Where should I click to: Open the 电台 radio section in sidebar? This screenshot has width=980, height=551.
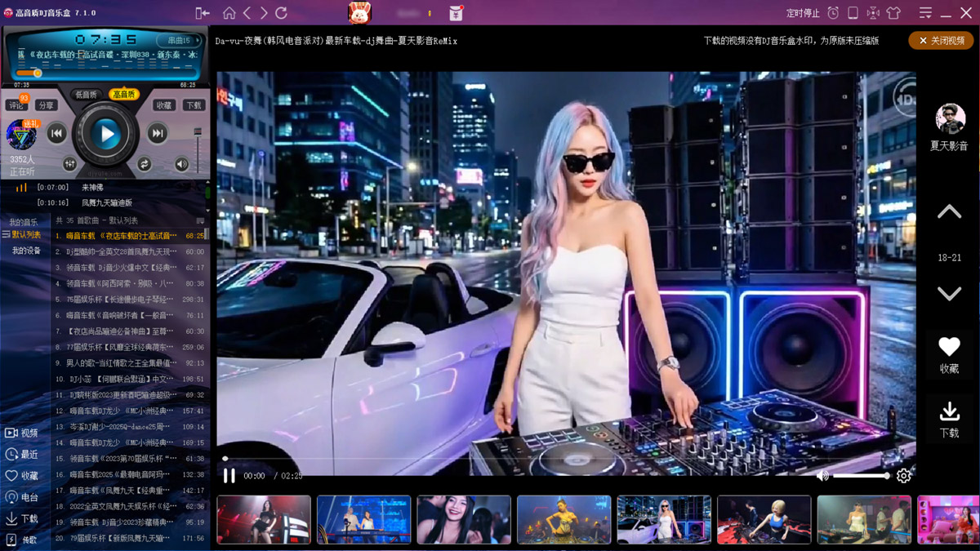click(22, 497)
